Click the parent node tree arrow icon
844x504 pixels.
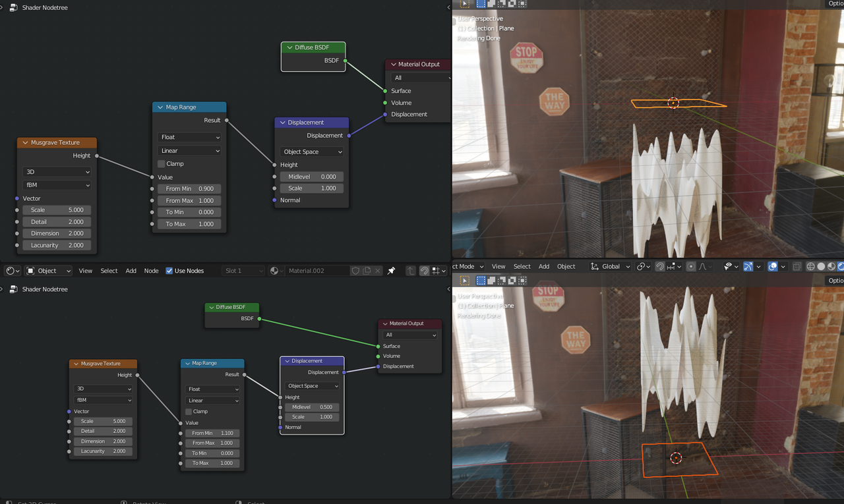coord(411,271)
